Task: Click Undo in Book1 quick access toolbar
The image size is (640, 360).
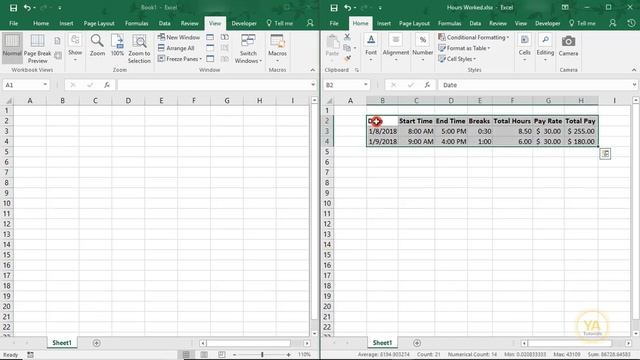Action: (27, 7)
